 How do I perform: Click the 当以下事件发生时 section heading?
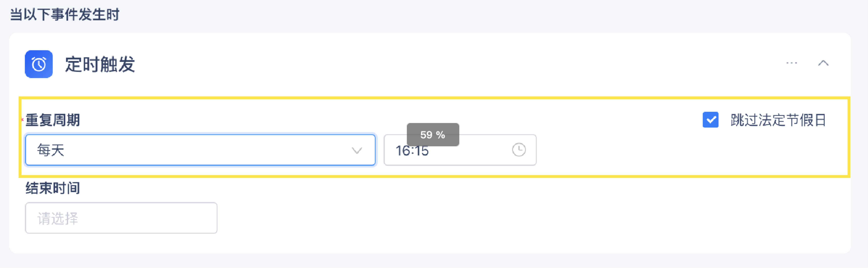coord(65,15)
